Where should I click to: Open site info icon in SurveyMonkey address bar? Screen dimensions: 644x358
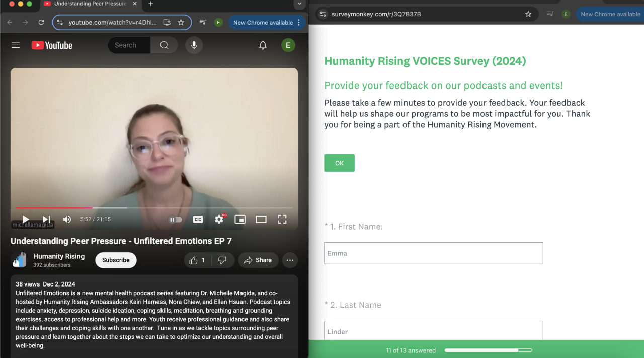(323, 14)
